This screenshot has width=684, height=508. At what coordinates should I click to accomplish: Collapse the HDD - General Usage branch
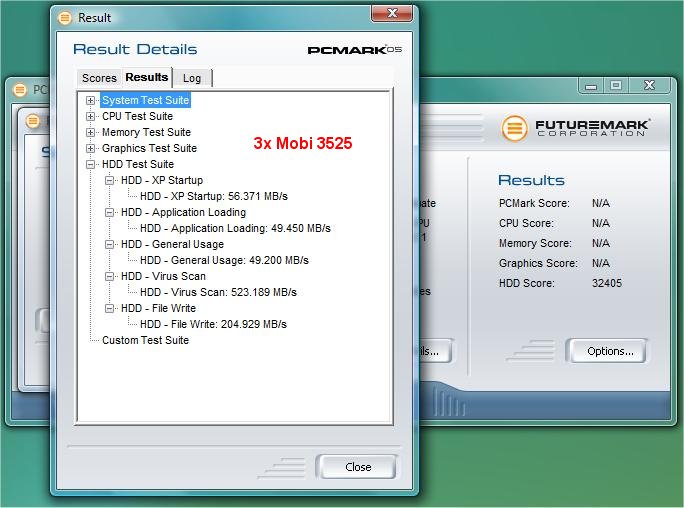(x=109, y=244)
